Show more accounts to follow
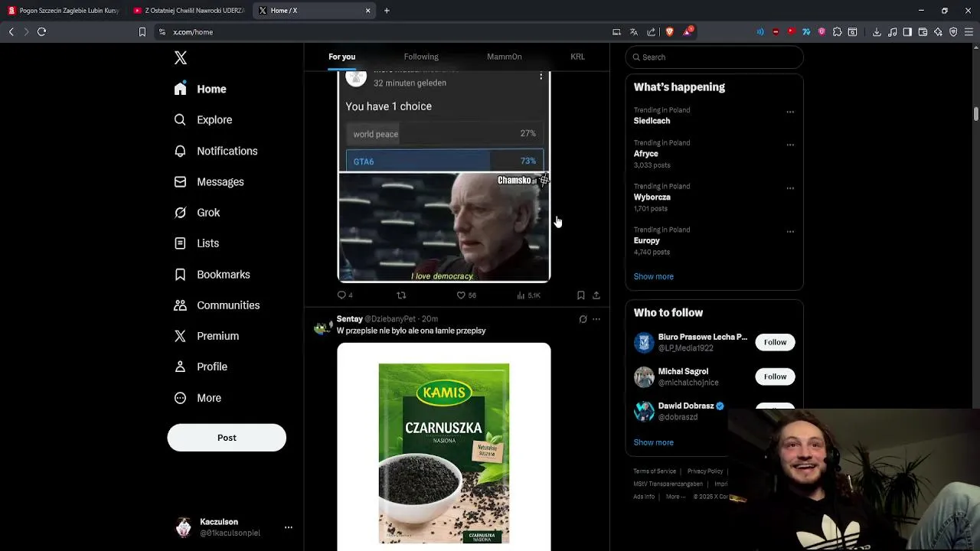This screenshot has height=551, width=980. click(x=653, y=442)
